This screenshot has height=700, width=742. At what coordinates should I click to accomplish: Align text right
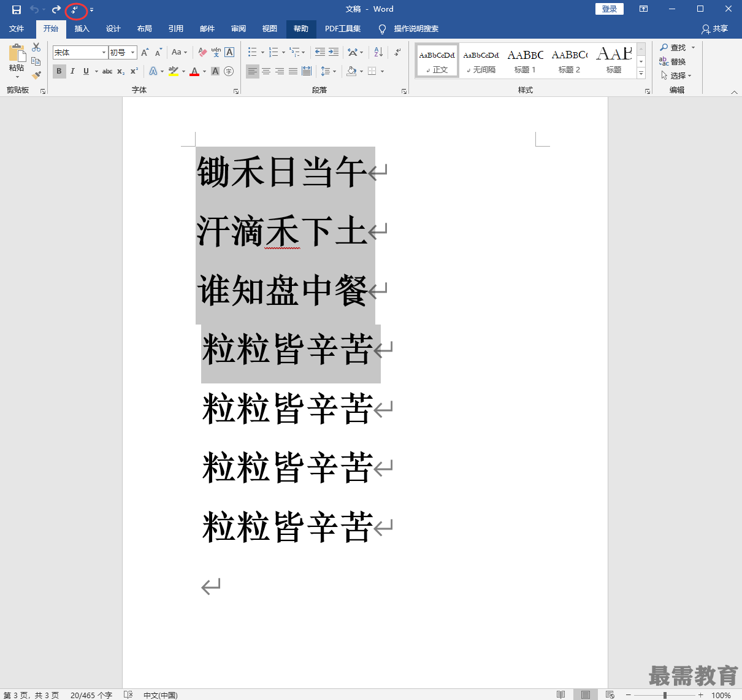280,71
